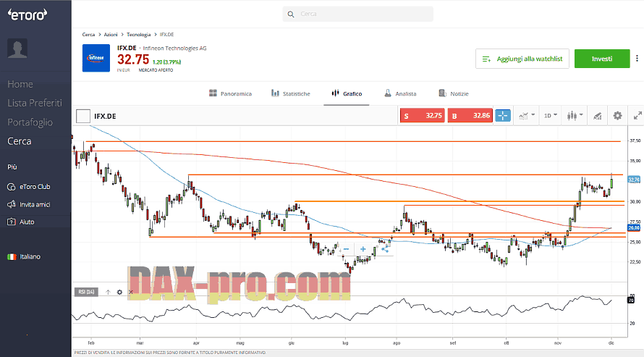The width and height of the screenshot is (644, 357).
Task: Switch to the Statistiche tab
Action: click(291, 93)
